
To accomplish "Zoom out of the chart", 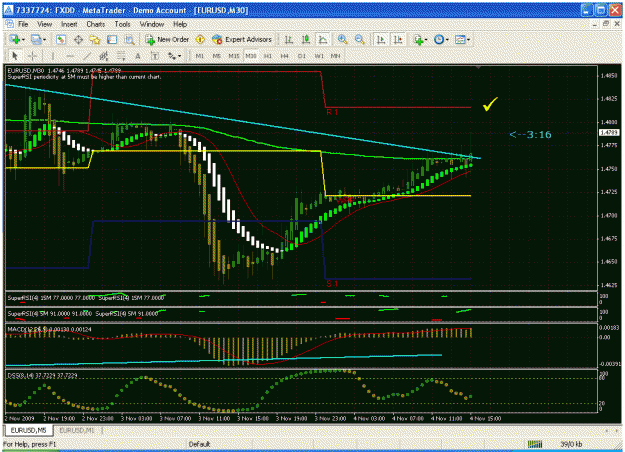I will pos(360,39).
